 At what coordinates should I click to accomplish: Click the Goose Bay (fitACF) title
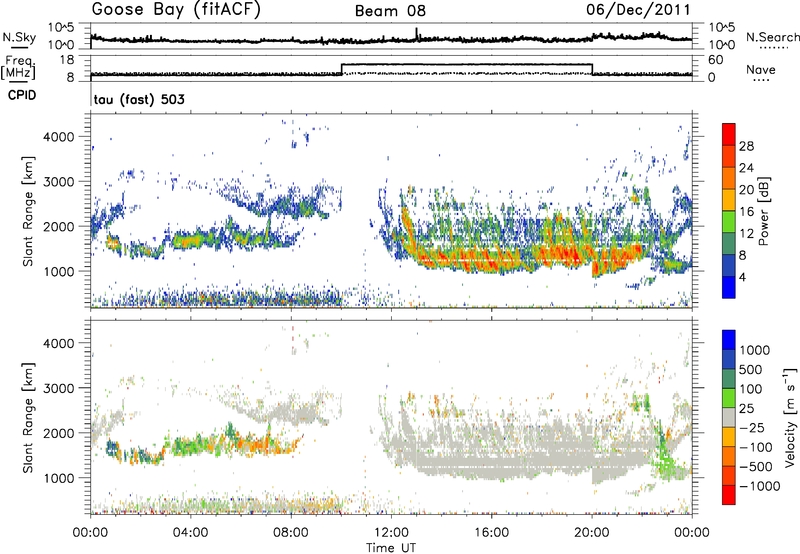tap(176, 10)
